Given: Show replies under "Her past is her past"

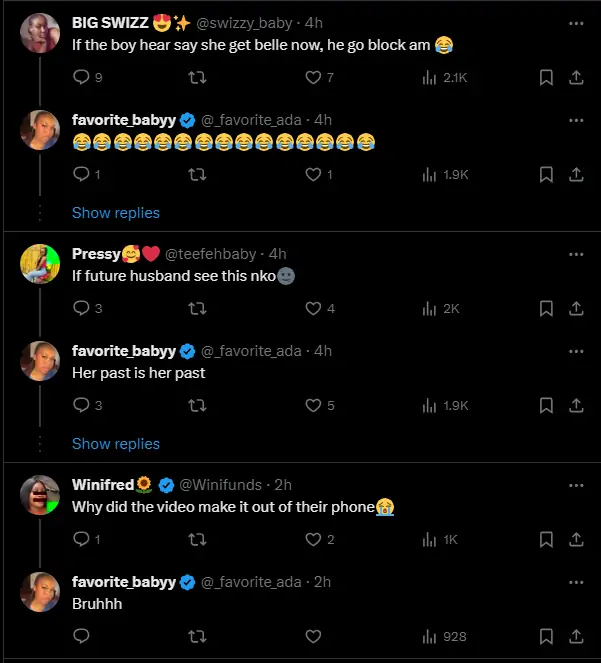Looking at the screenshot, I should click(116, 443).
